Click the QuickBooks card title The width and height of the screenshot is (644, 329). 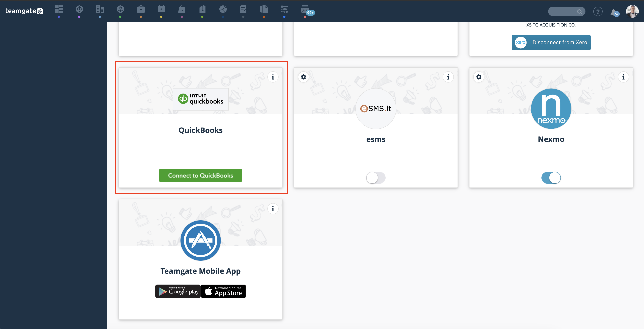[x=200, y=130]
